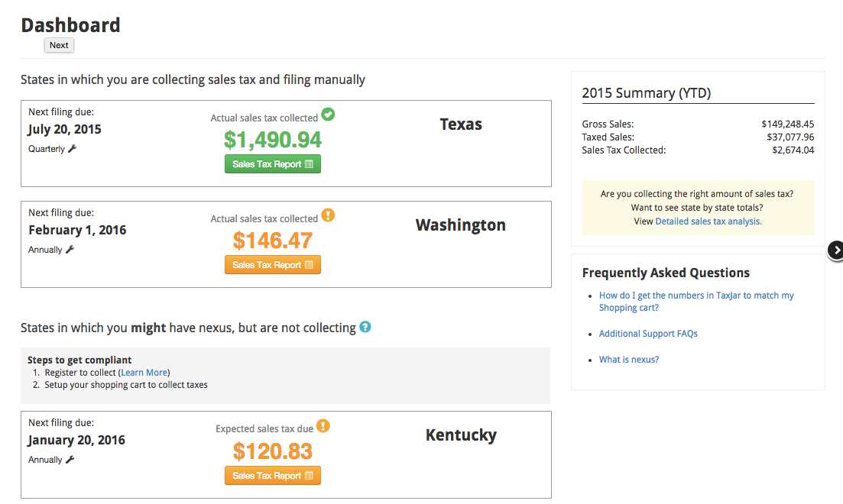Click the black arrow circle at right edge
Screen dimensions: 843x504
pyautogui.click(x=837, y=250)
